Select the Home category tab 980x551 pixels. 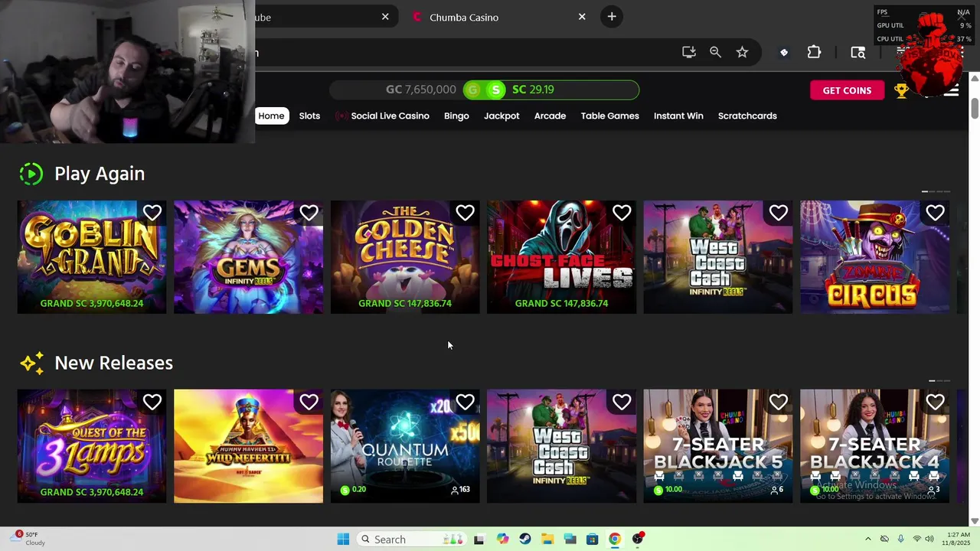[x=271, y=116]
